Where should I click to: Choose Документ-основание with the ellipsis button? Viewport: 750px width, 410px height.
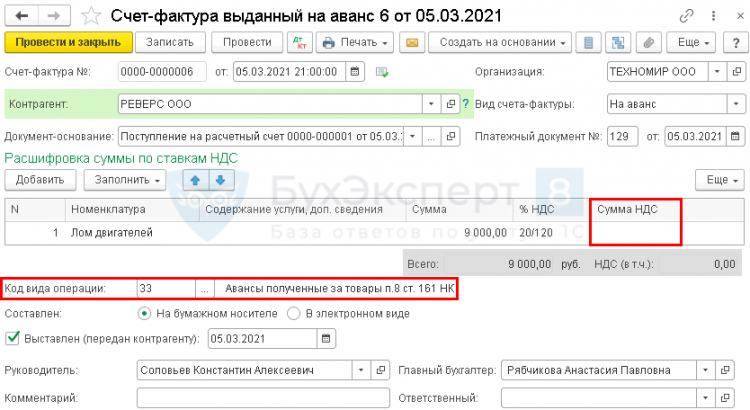click(x=431, y=136)
